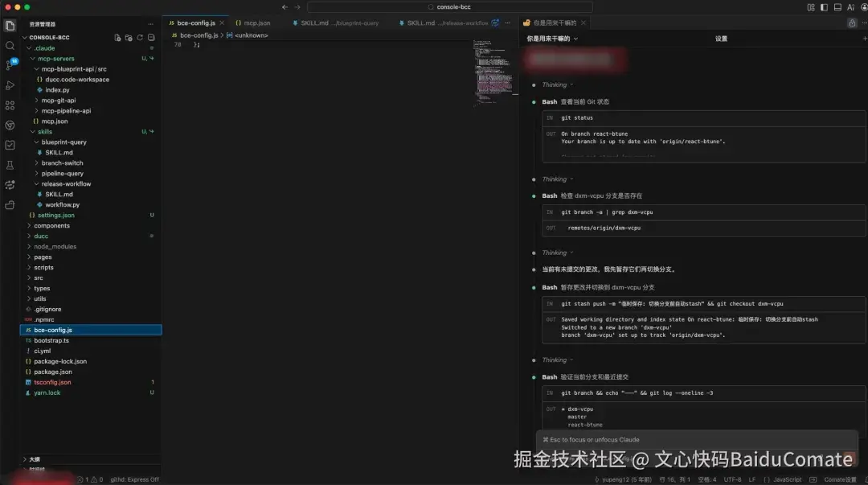Click Comate设置 in status bar
Viewport: 868px width, 485px height.
coord(840,479)
